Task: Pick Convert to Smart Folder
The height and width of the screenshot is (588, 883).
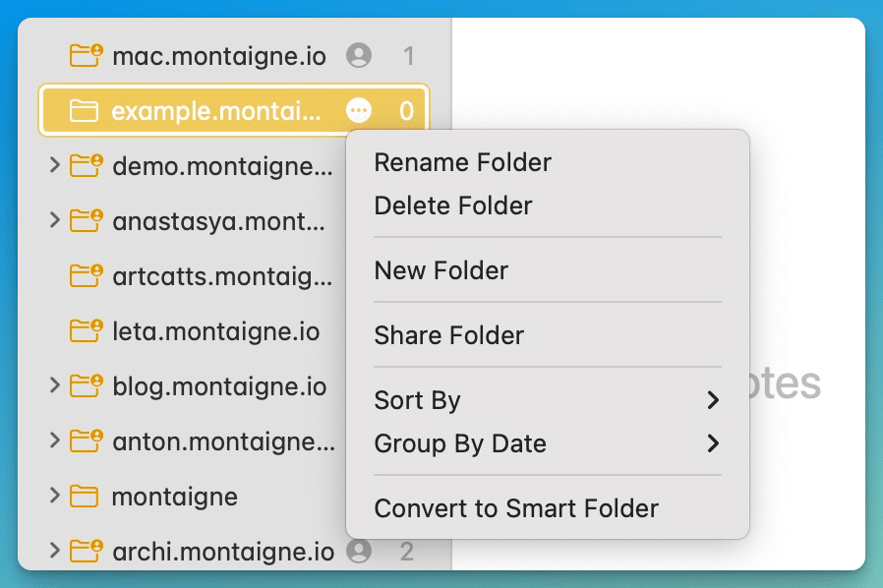Action: tap(516, 508)
